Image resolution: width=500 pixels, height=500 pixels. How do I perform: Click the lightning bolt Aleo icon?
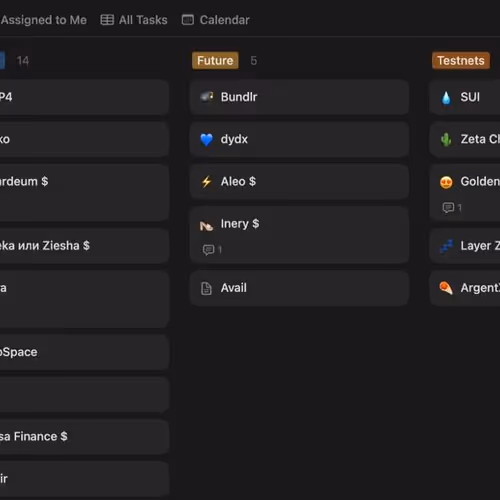206,182
